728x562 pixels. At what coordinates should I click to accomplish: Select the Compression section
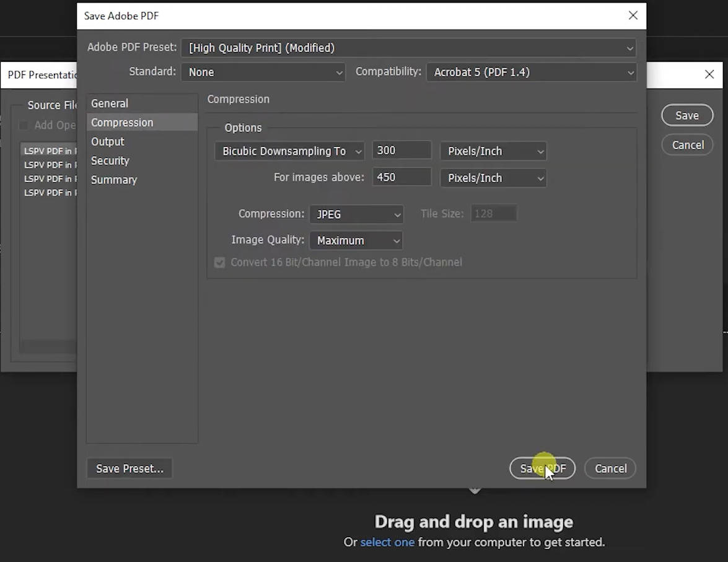[142, 123]
